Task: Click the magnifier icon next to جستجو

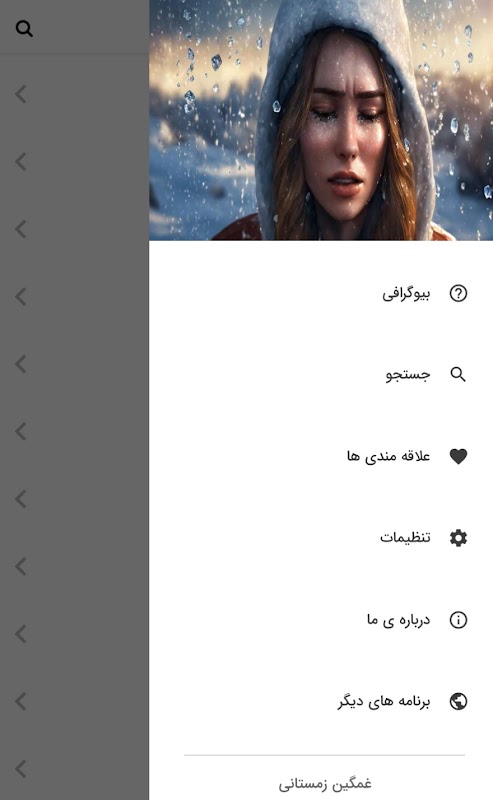Action: coord(458,374)
